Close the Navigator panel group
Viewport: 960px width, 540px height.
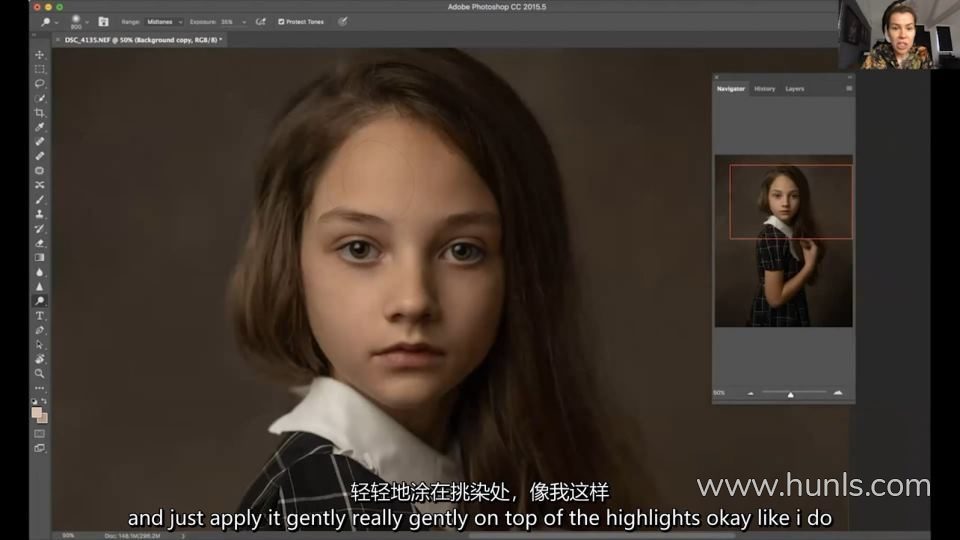717,77
